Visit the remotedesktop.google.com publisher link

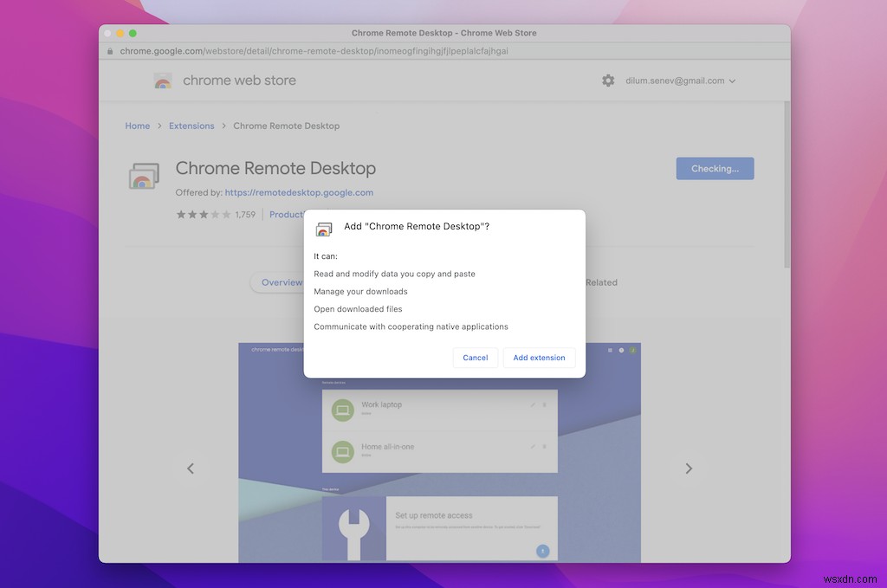299,192
